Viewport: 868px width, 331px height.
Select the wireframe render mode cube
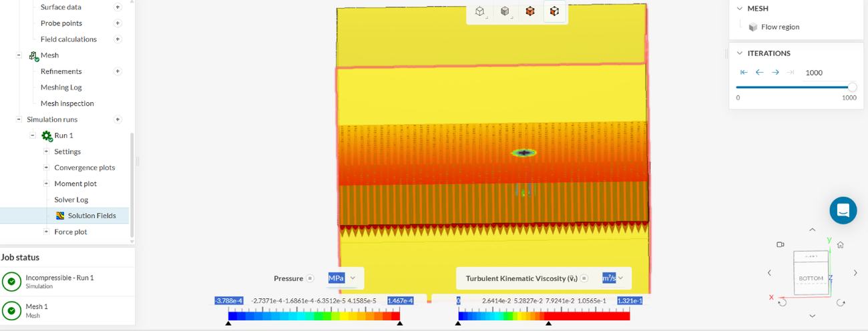point(479,11)
